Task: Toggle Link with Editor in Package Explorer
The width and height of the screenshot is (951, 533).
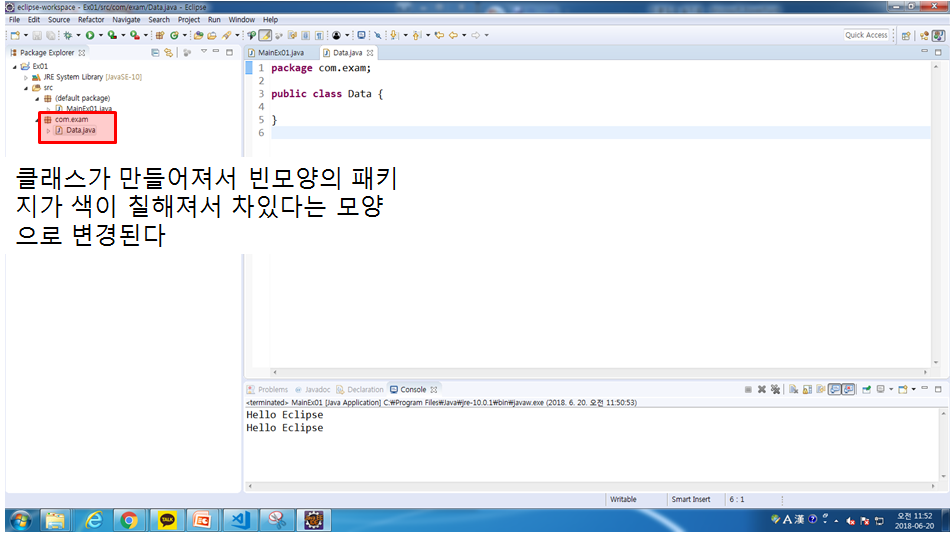Action: point(168,53)
